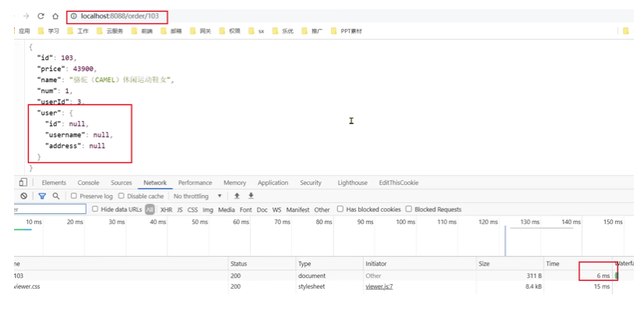Viewport: 644px width, 331px height.
Task: Filter requests by Manifest
Action: coord(297,209)
